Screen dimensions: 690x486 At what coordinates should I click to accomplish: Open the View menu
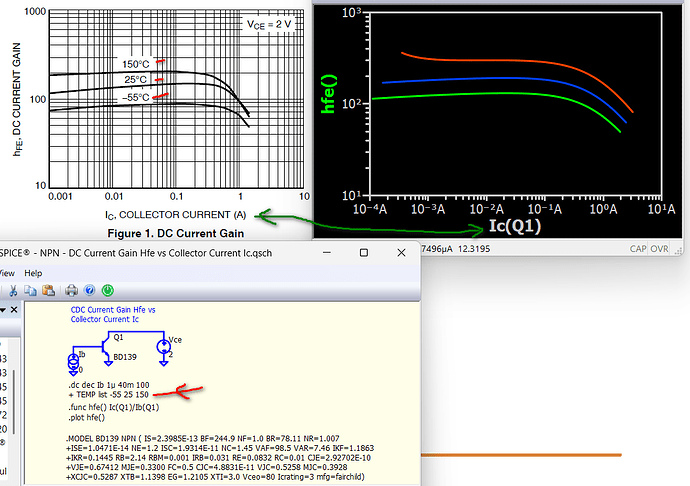point(6,272)
